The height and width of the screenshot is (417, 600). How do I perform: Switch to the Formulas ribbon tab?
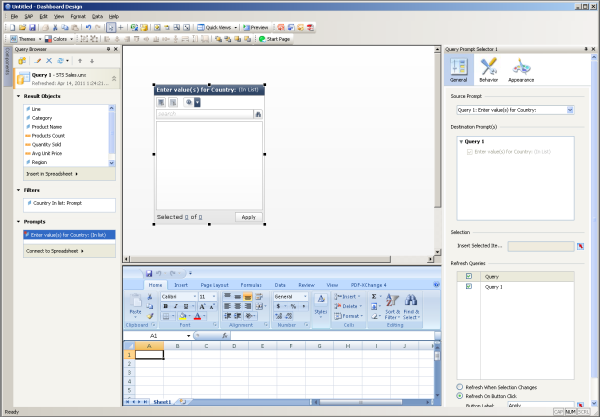pyautogui.click(x=251, y=285)
